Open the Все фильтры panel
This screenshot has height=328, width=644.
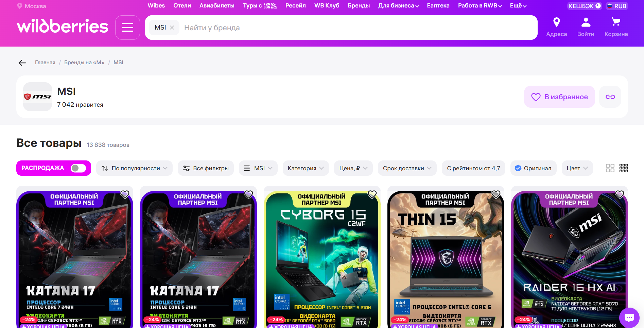tap(206, 168)
